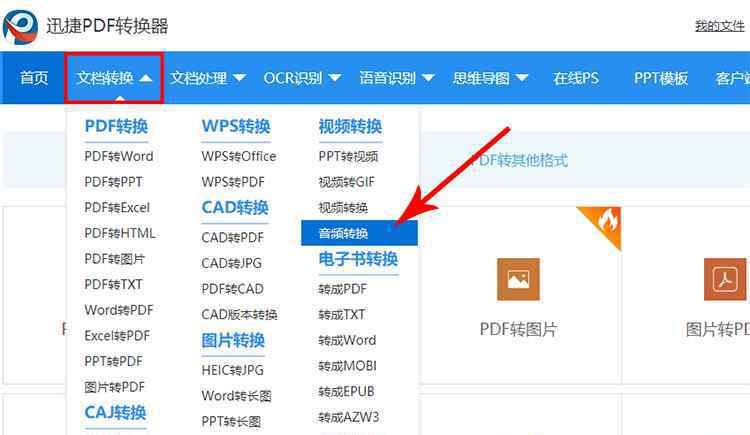The image size is (750, 435).
Task: Choose CAD转PDF from the menu
Action: 232,238
